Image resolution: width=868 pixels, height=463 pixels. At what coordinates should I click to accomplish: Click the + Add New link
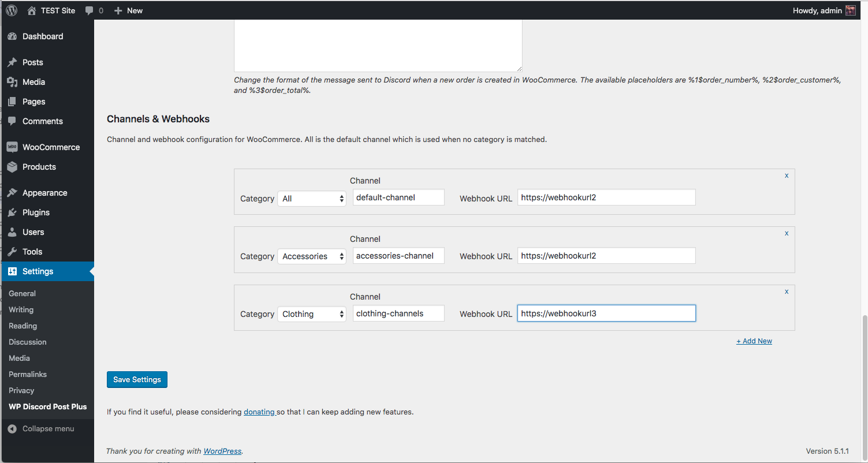click(x=754, y=341)
